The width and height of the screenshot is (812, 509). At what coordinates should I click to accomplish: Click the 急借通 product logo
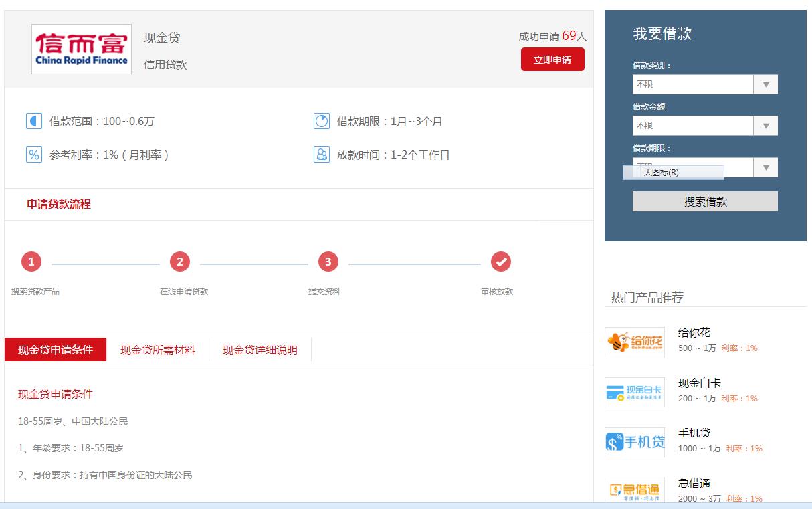635,490
